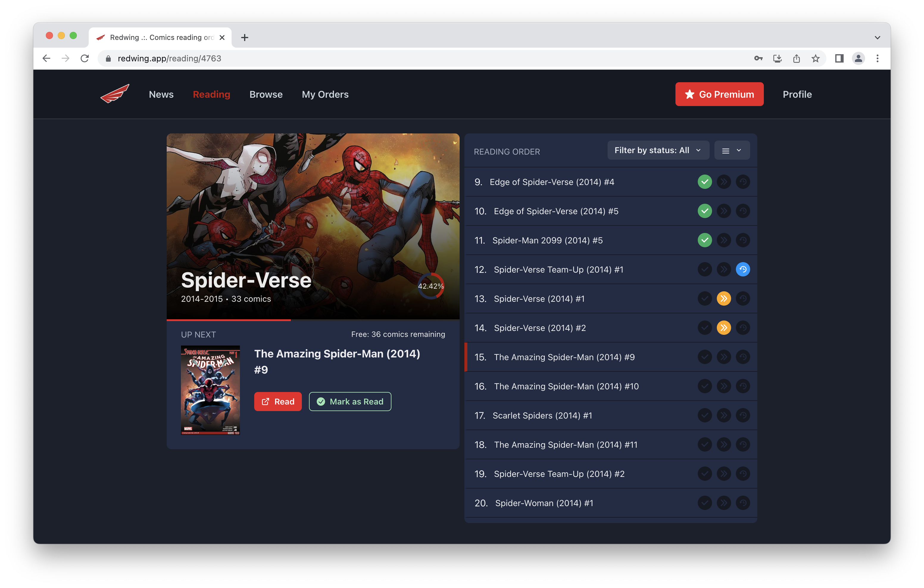This screenshot has height=588, width=924.
Task: Uncheck read status for Spider-Man 2099 #5
Action: click(705, 240)
